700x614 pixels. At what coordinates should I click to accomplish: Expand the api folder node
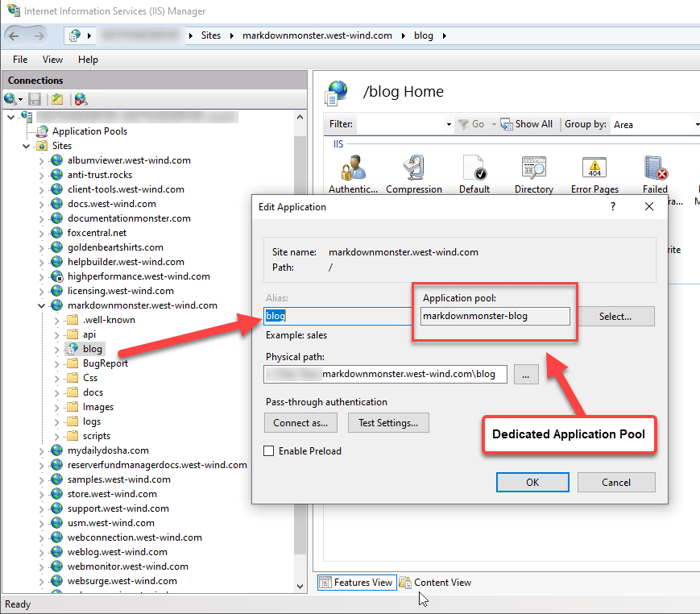[x=56, y=335]
